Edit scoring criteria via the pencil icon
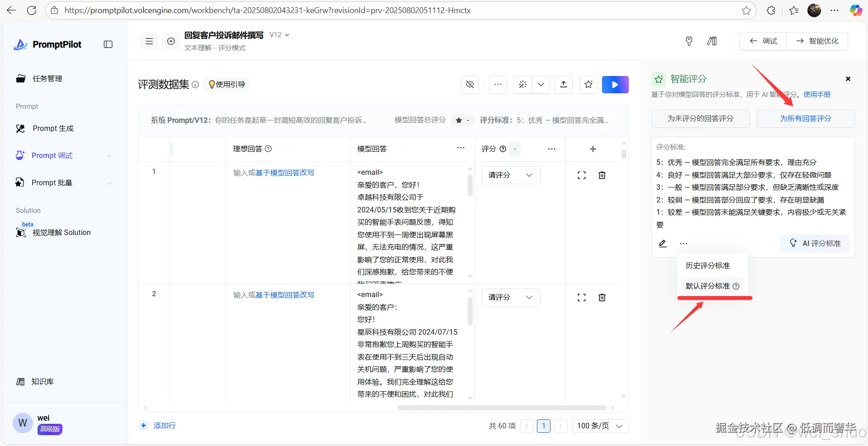 [x=663, y=243]
